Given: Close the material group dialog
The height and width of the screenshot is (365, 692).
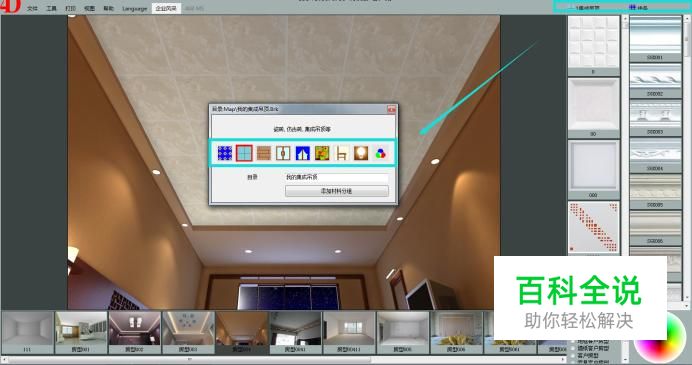Looking at the screenshot, I should click(391, 109).
